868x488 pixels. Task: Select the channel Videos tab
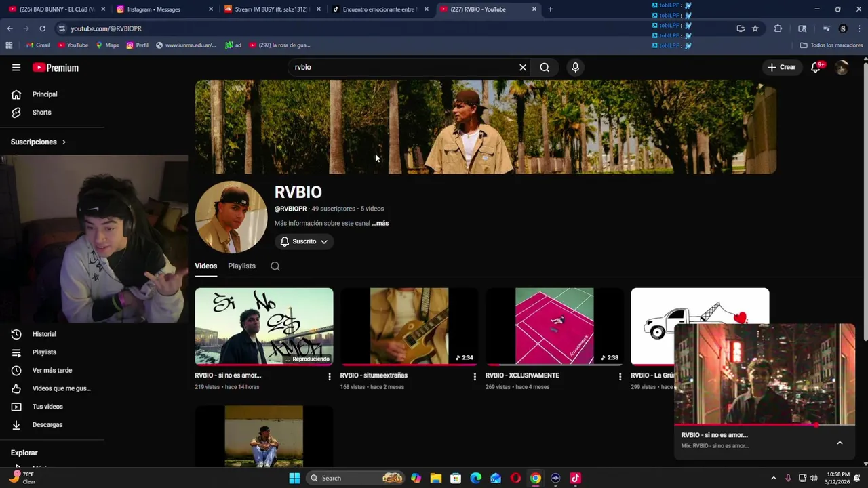coord(206,266)
